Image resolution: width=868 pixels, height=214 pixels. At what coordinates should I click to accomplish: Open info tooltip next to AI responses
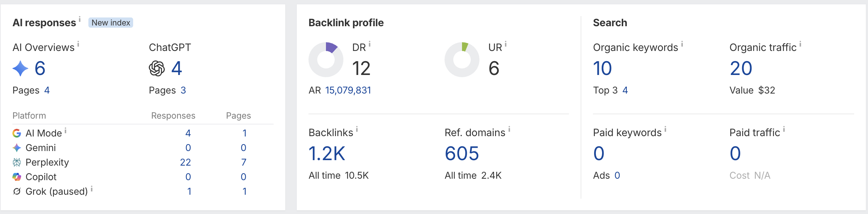point(80,19)
